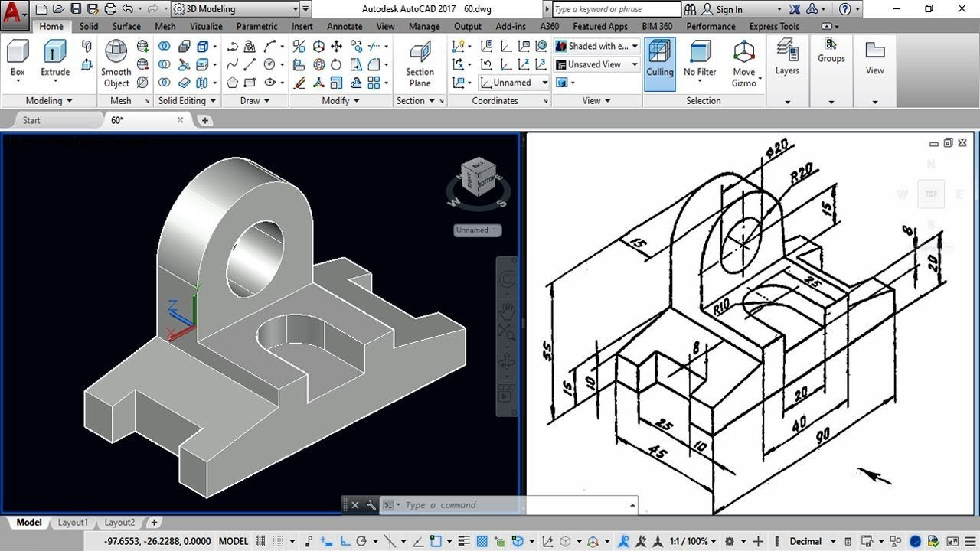This screenshot has width=980, height=551.
Task: Select the 3D Move modify tool
Action: point(318,46)
